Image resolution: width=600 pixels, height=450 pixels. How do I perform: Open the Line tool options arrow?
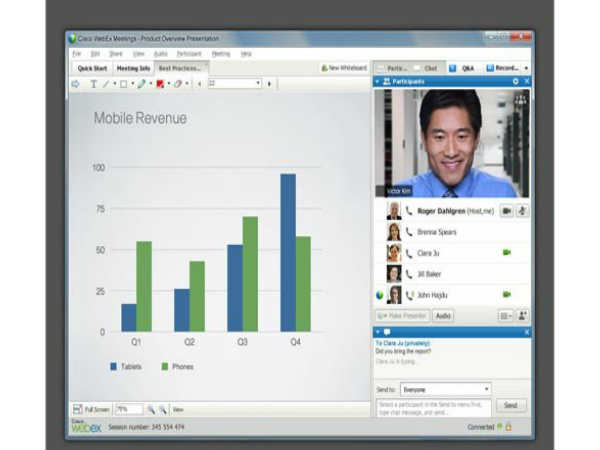(x=114, y=83)
